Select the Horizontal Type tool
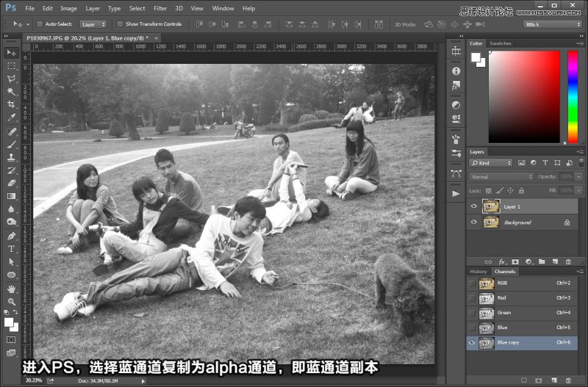This screenshot has width=588, height=387. [11, 249]
